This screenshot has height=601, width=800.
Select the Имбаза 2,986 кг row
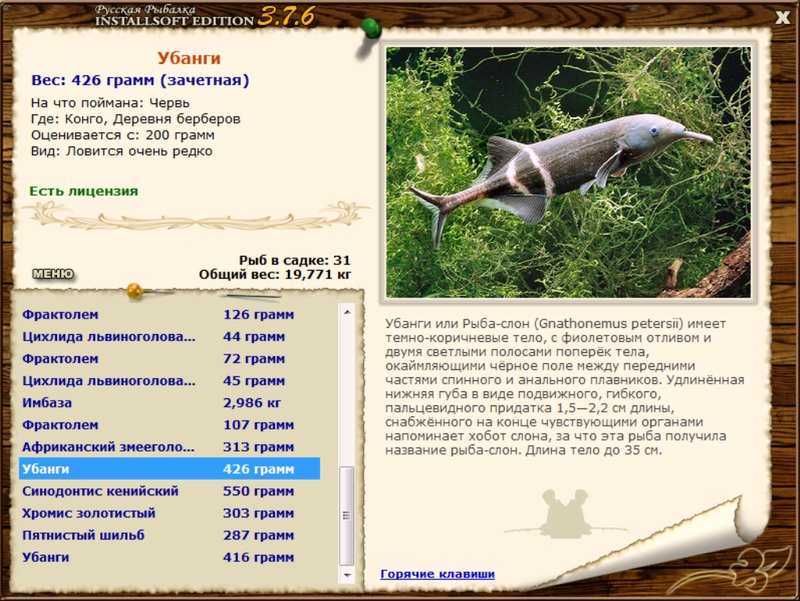[169, 403]
